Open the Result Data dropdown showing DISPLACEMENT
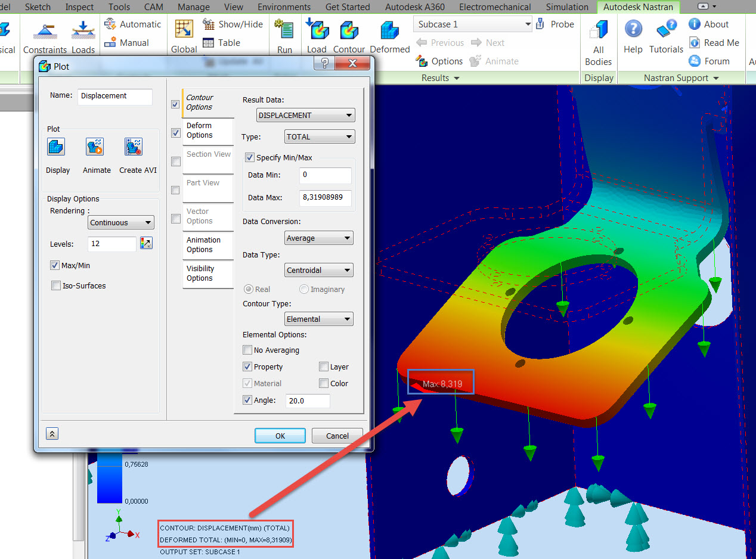 click(x=305, y=115)
